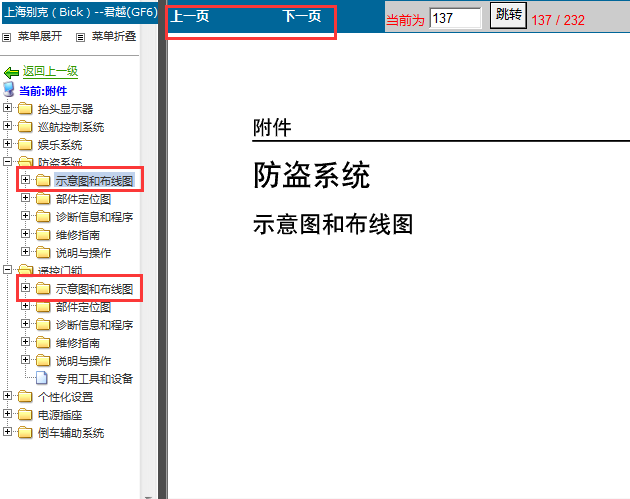Viewport: 630px width, 499px height.
Task: Expand 维修指南 under 防盗系统
Action: click(25, 234)
